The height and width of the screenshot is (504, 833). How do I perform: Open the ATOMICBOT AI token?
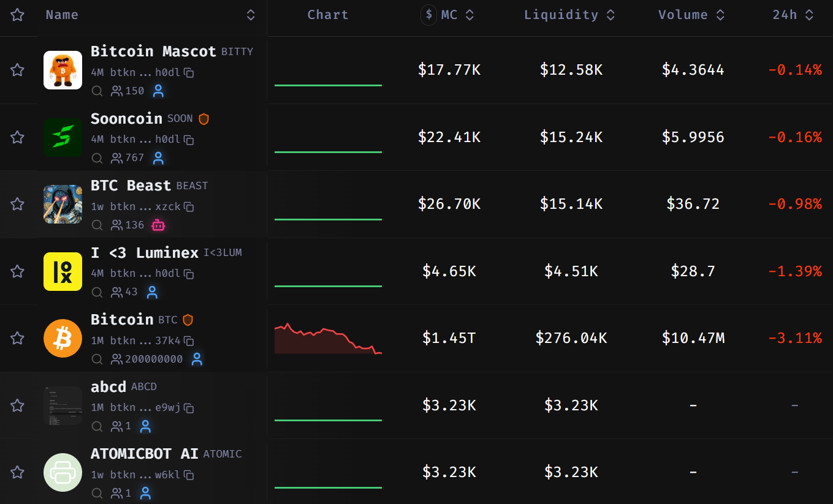tap(144, 454)
